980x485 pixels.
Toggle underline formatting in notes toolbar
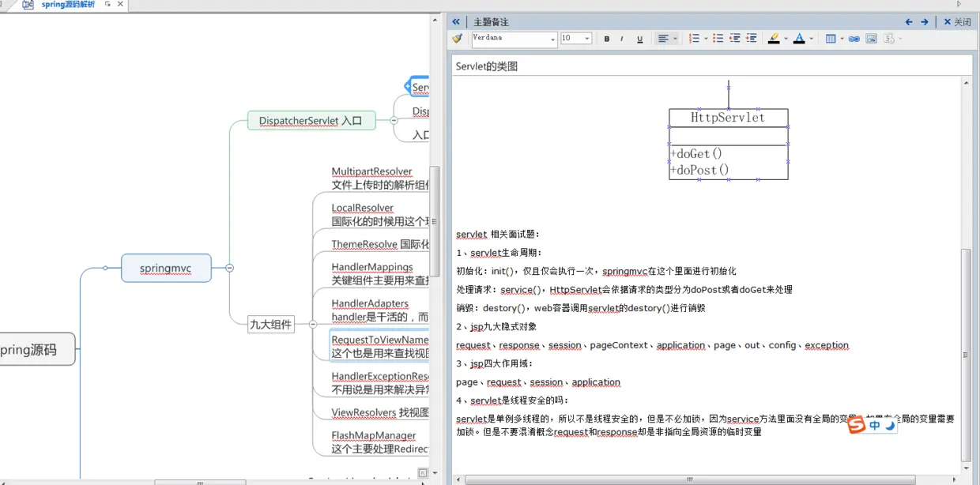(639, 39)
